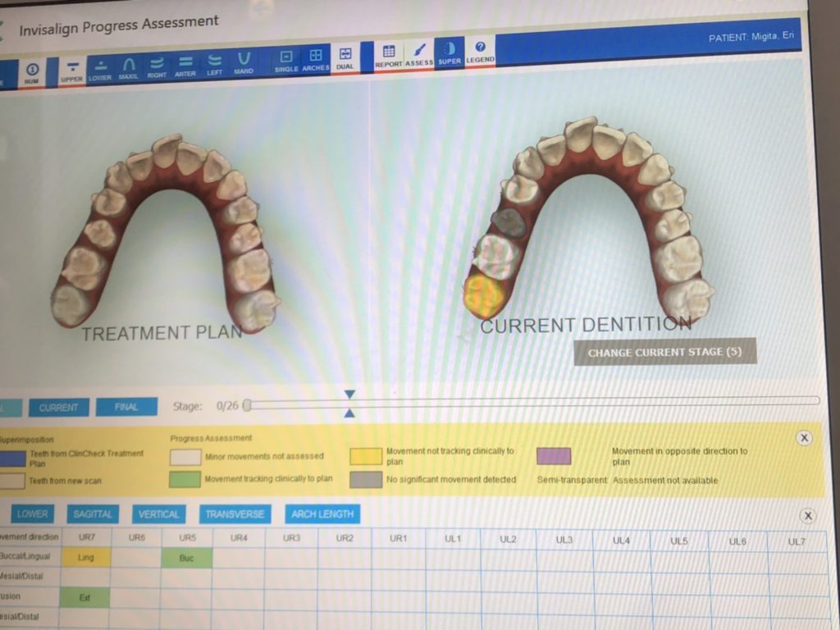Jump to the CURRENT stage
The image size is (840, 630).
click(x=58, y=407)
